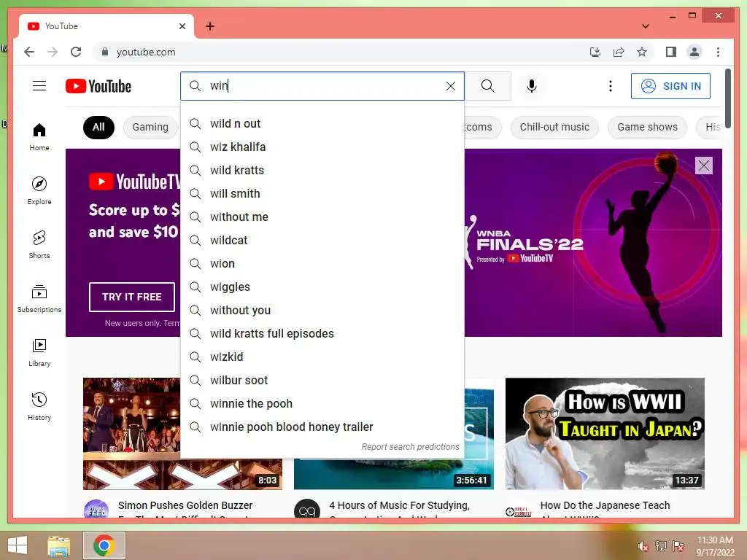Choose suggestion 'wild n out'
Screen dimensions: 747x560
[x=322, y=124]
